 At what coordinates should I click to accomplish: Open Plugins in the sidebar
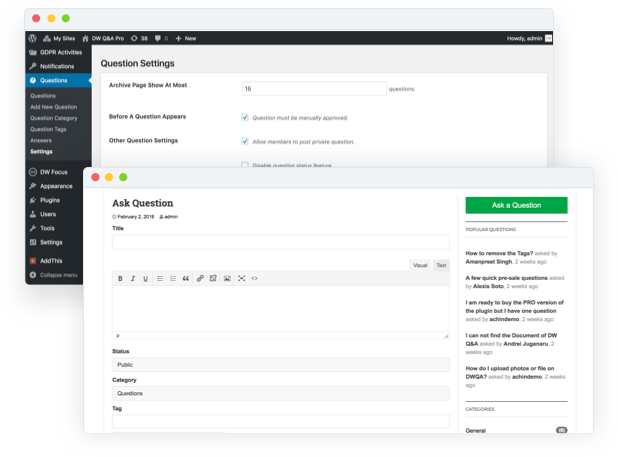click(54, 200)
